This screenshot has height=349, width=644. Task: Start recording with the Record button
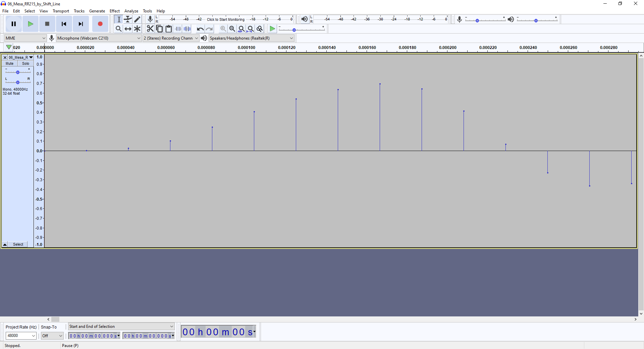click(x=100, y=24)
